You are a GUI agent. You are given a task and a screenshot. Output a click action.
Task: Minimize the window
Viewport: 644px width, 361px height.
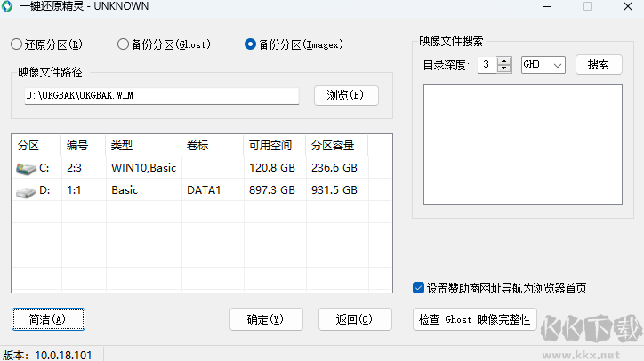tap(544, 6)
